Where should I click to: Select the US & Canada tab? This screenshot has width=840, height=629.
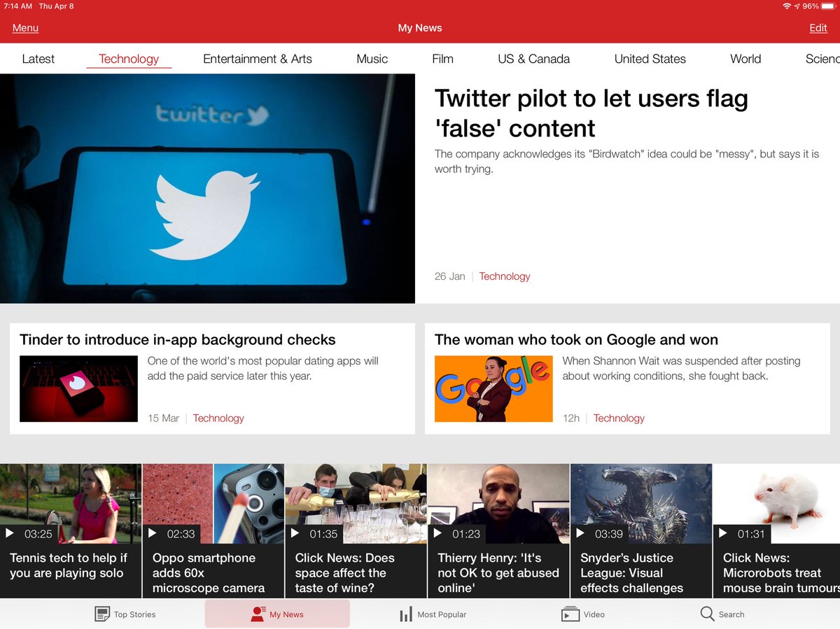pos(534,59)
